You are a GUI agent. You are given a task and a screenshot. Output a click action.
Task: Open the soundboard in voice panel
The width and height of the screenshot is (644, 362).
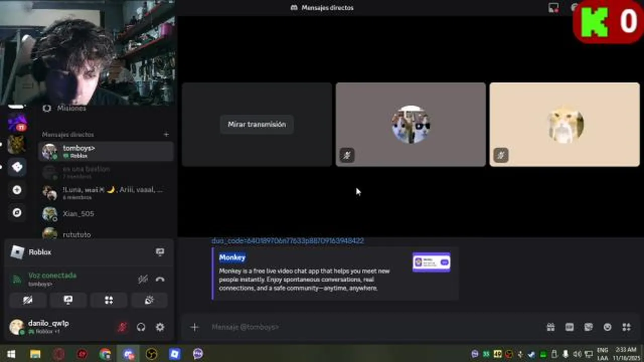pyautogui.click(x=149, y=300)
